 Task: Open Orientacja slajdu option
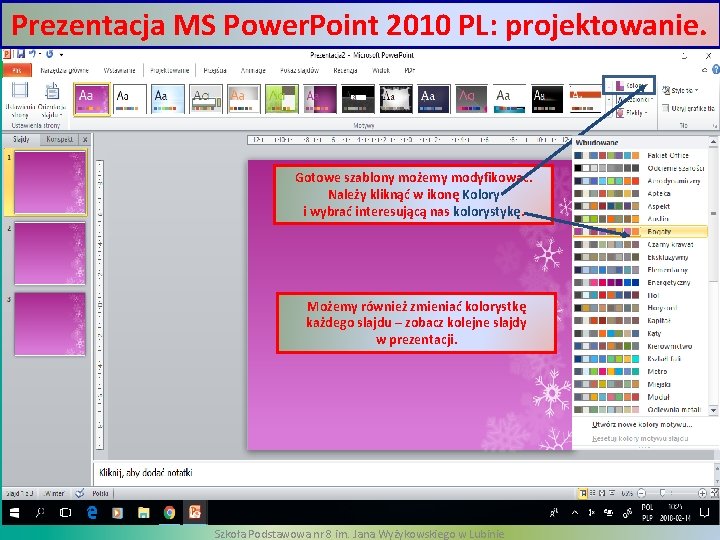(52, 101)
